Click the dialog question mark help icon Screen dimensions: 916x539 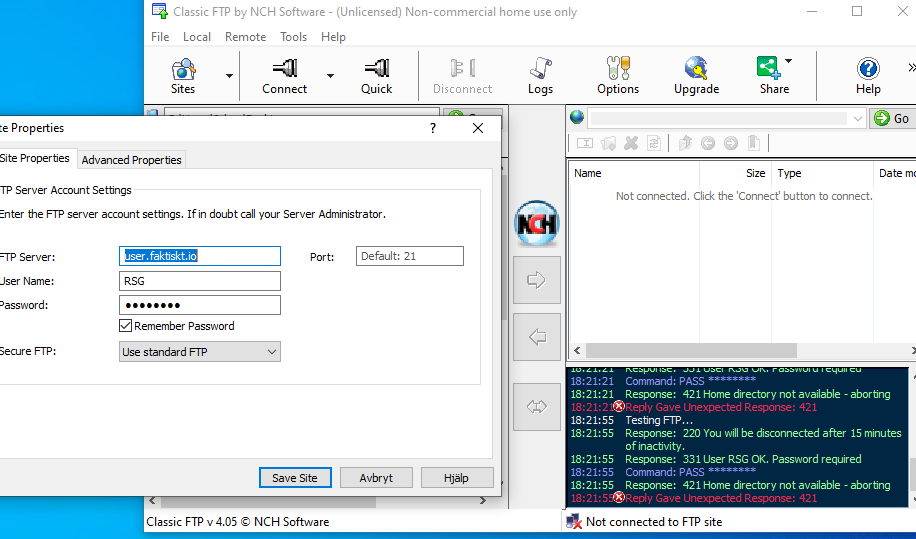[x=433, y=128]
